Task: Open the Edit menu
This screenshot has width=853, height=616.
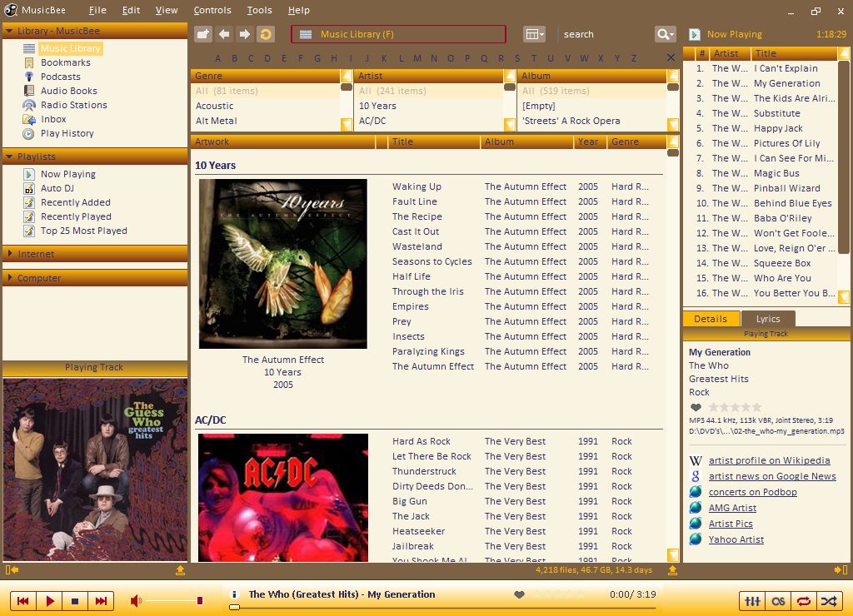Action: click(131, 10)
